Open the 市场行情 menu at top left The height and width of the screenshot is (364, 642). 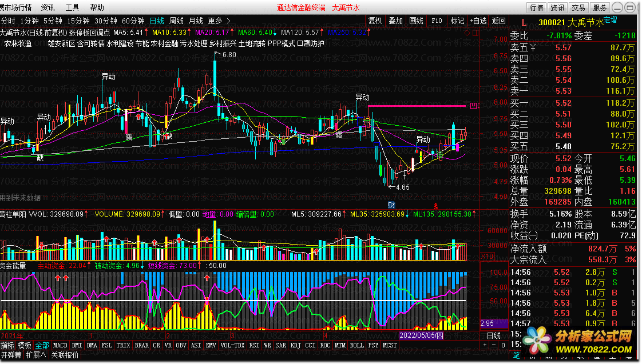16,7
